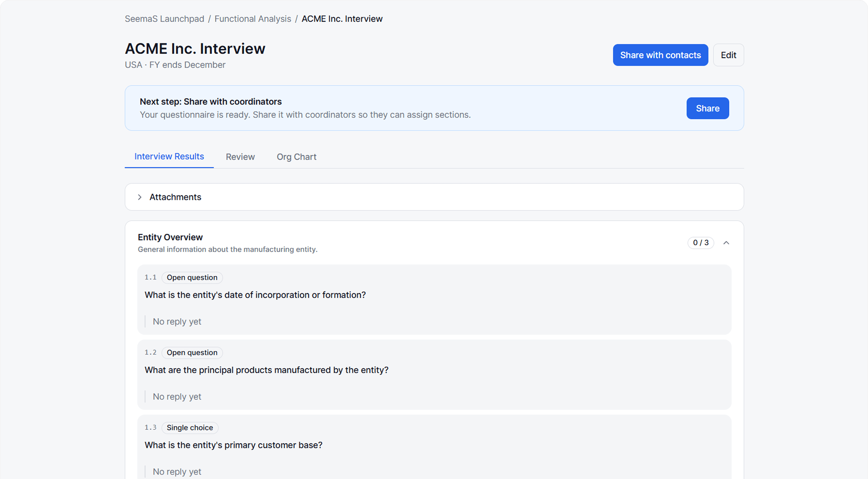
Task: Click No reply yet under question 1.1
Action: tap(177, 321)
